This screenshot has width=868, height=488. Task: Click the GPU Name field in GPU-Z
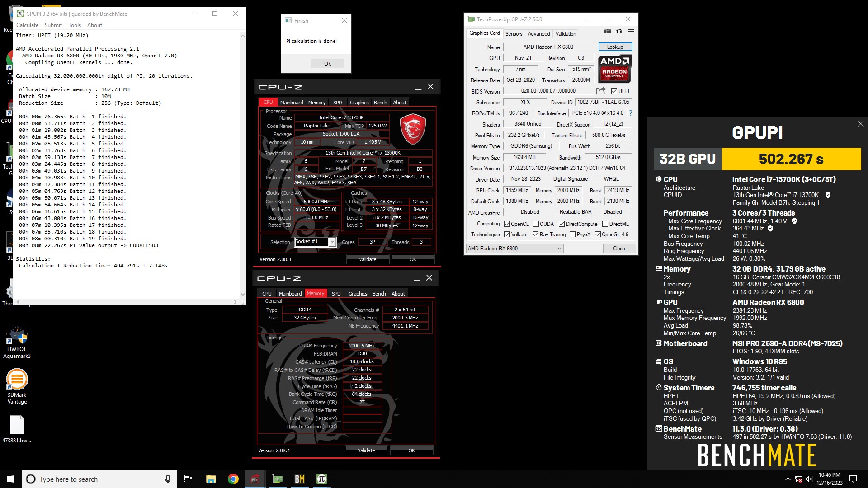point(548,47)
